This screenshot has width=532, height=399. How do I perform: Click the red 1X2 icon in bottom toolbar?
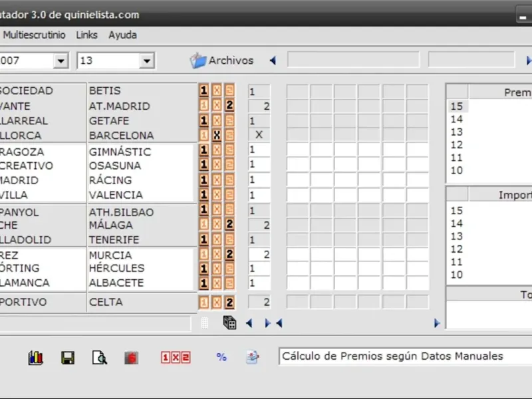176,358
